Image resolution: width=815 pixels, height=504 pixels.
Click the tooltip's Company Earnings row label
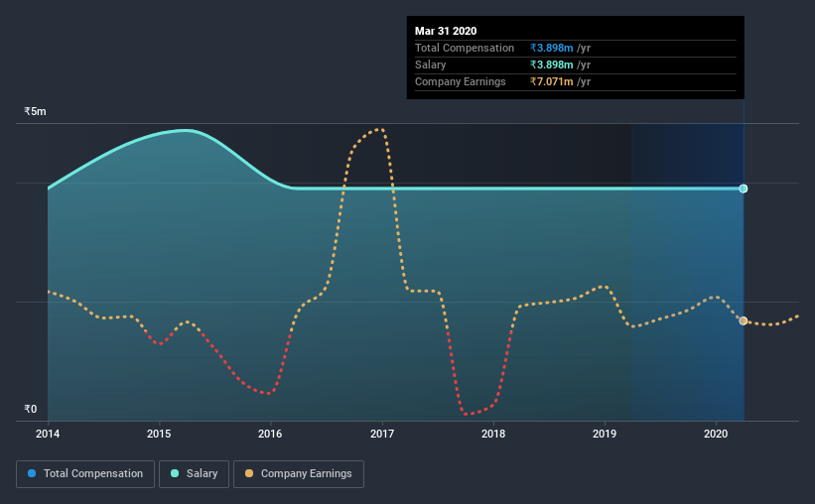(x=460, y=82)
